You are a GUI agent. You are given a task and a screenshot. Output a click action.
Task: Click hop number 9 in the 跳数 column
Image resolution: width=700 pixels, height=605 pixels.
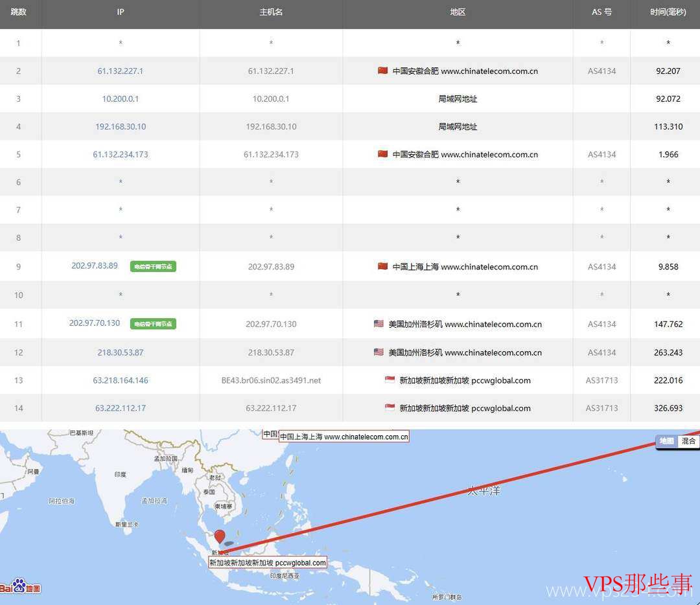click(x=18, y=267)
